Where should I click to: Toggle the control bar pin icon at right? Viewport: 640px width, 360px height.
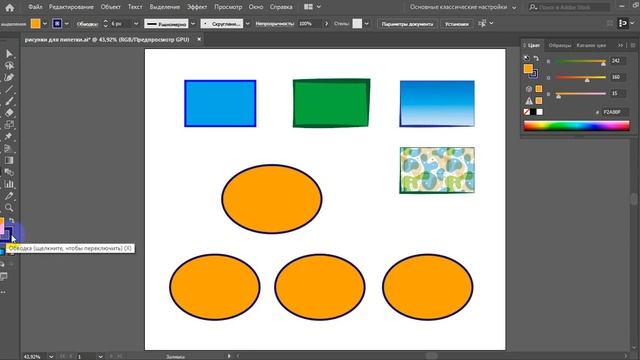623,24
